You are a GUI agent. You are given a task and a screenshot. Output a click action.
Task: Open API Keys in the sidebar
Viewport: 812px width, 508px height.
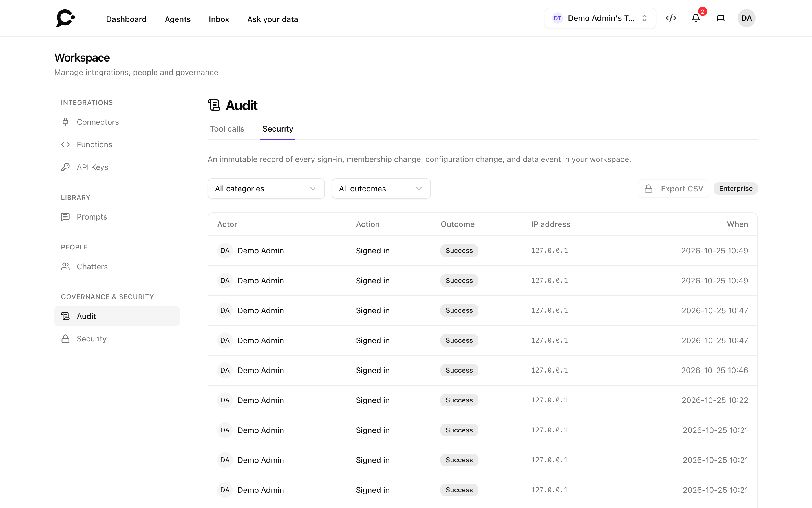[x=117, y=167]
